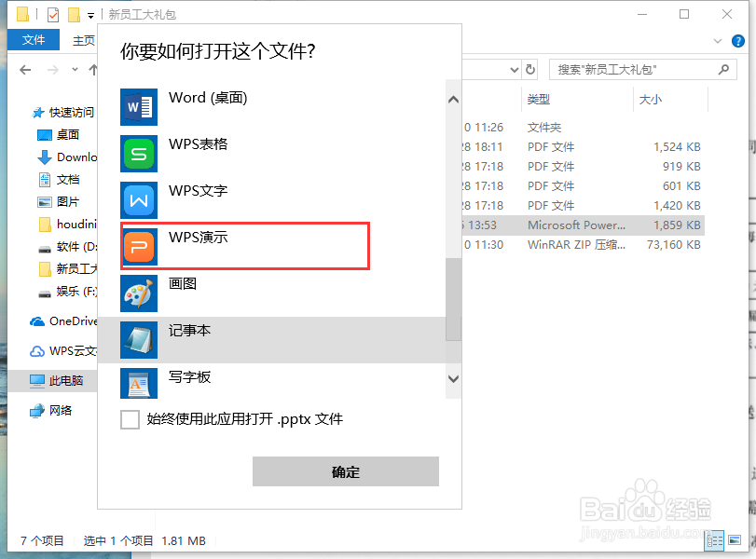Refresh the folder with the refresh icon
This screenshot has height=559, width=756.
coord(530,70)
